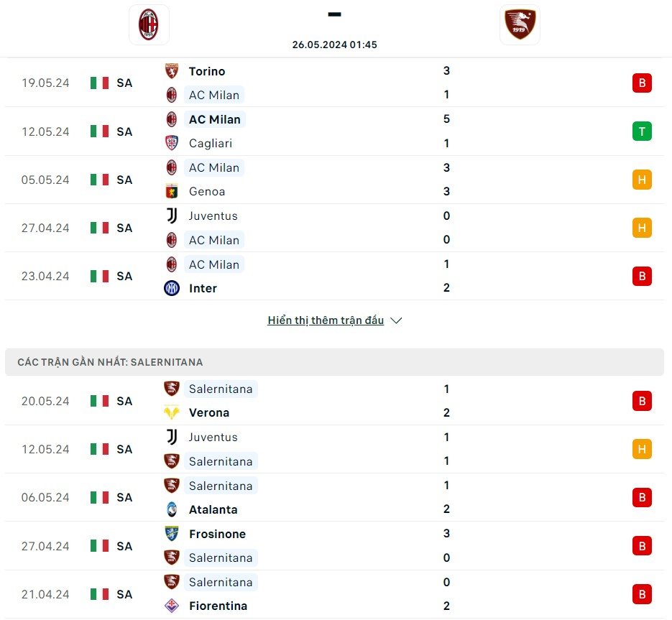Click the Fiorentina team badge
The image size is (672, 620).
pyautogui.click(x=171, y=606)
